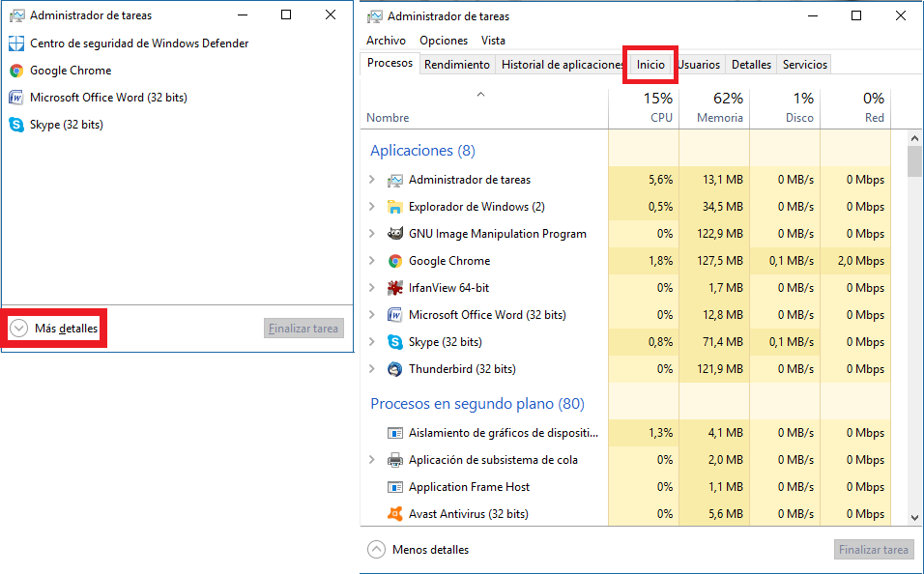
Task: Click Menos detalles to collapse Task Manager
Action: point(419,549)
